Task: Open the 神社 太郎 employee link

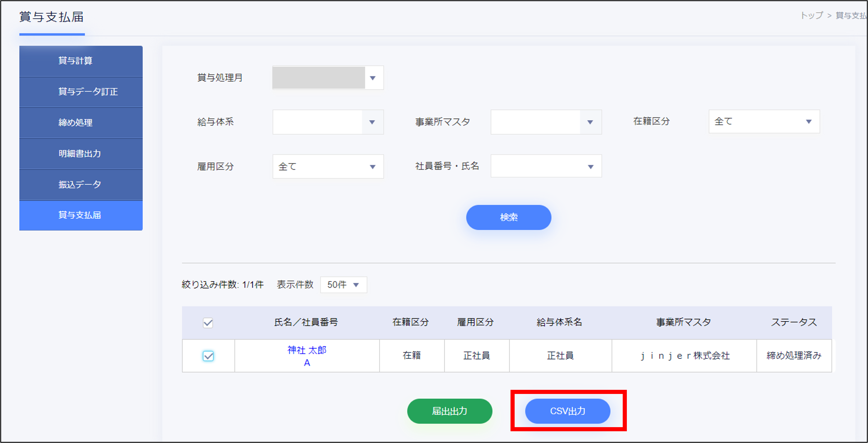Action: coord(307,350)
